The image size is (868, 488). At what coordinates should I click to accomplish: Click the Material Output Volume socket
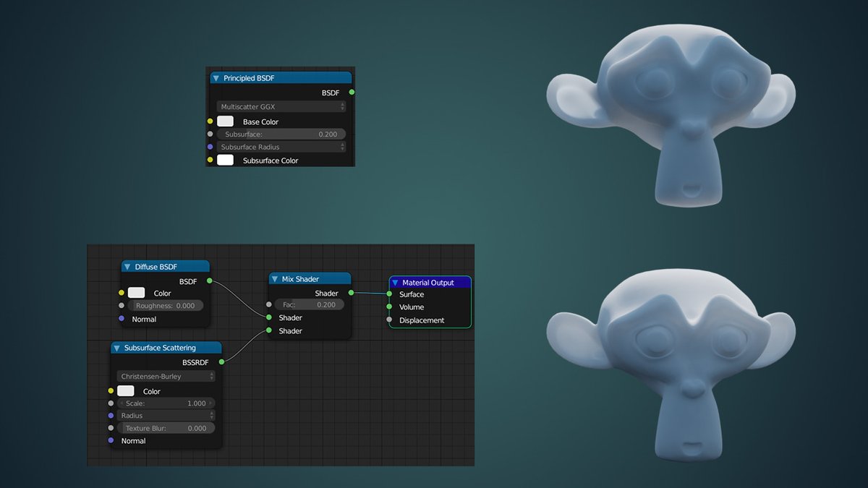point(389,307)
